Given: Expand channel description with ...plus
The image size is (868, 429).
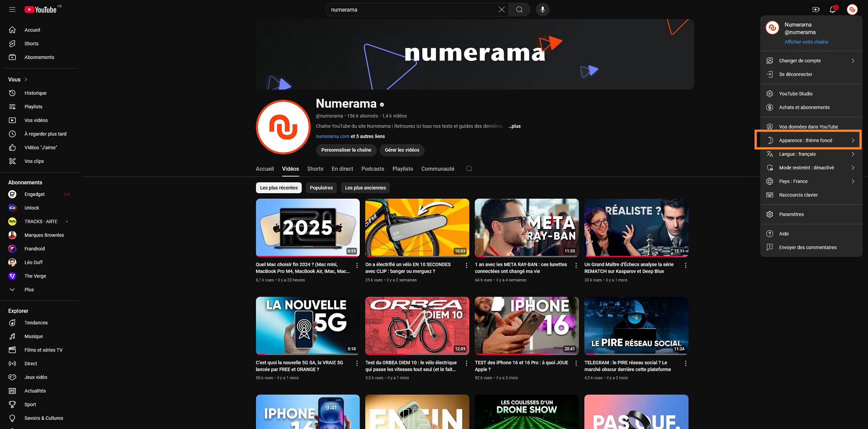Looking at the screenshot, I should pyautogui.click(x=514, y=126).
